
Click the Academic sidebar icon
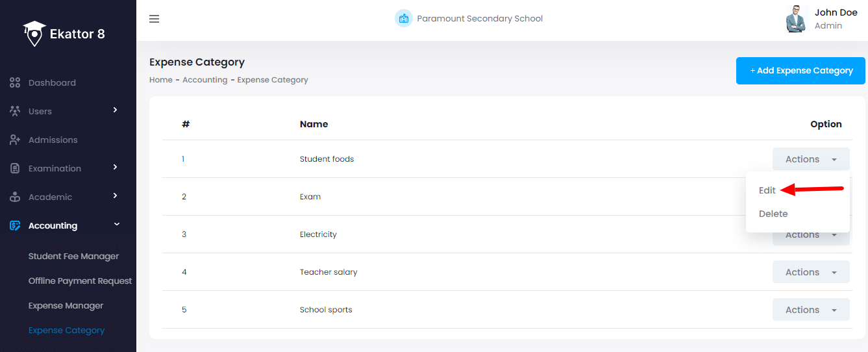15,197
